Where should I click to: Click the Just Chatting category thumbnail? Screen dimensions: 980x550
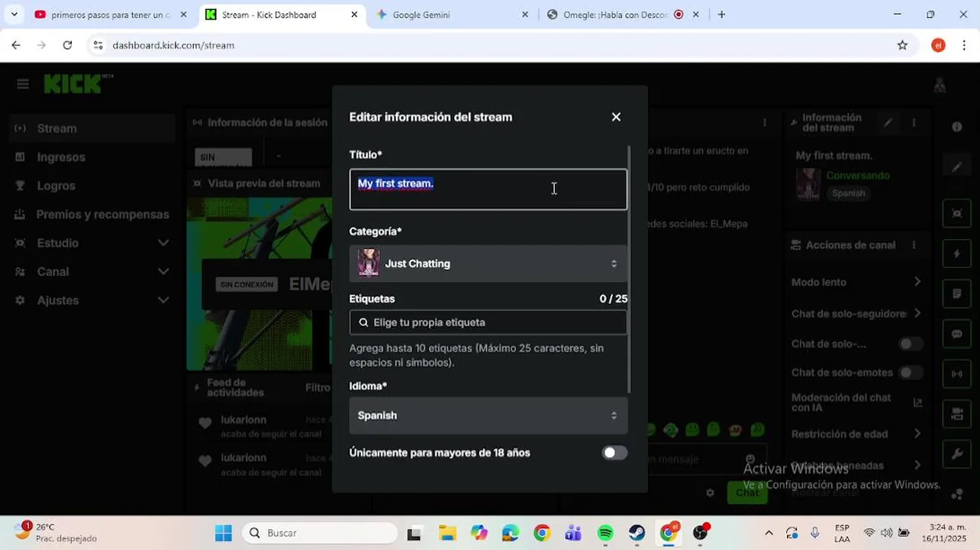[369, 264]
